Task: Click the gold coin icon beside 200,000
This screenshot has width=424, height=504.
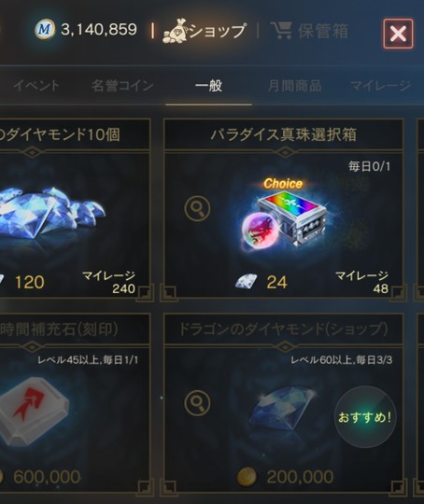Action: point(247,477)
